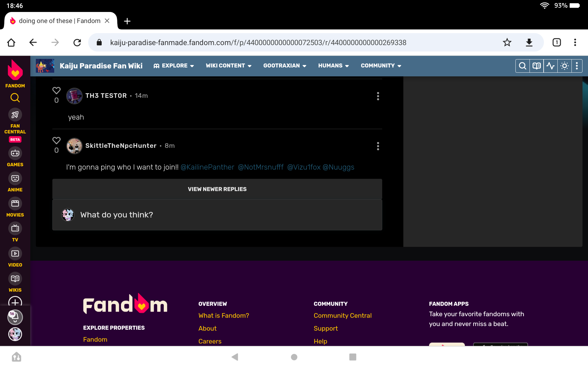Open options menu on TH3 TESTOR's reply
588x368 pixels.
[x=378, y=96]
